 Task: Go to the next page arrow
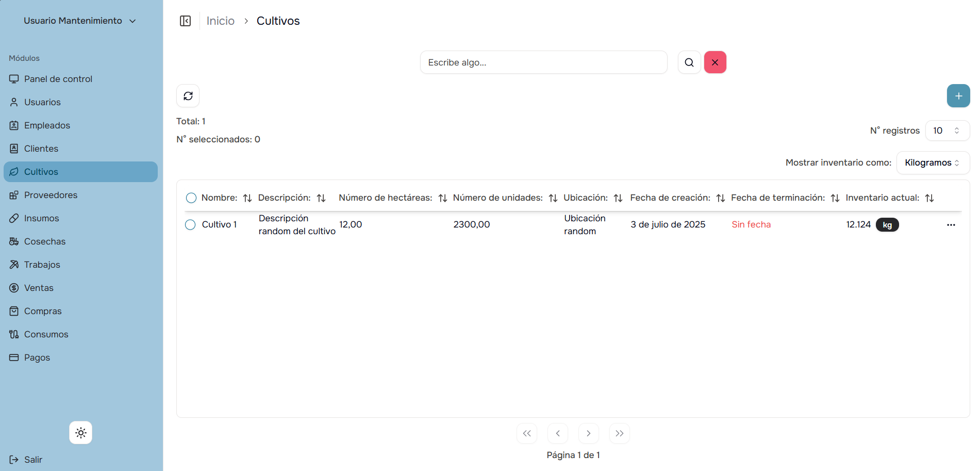588,433
